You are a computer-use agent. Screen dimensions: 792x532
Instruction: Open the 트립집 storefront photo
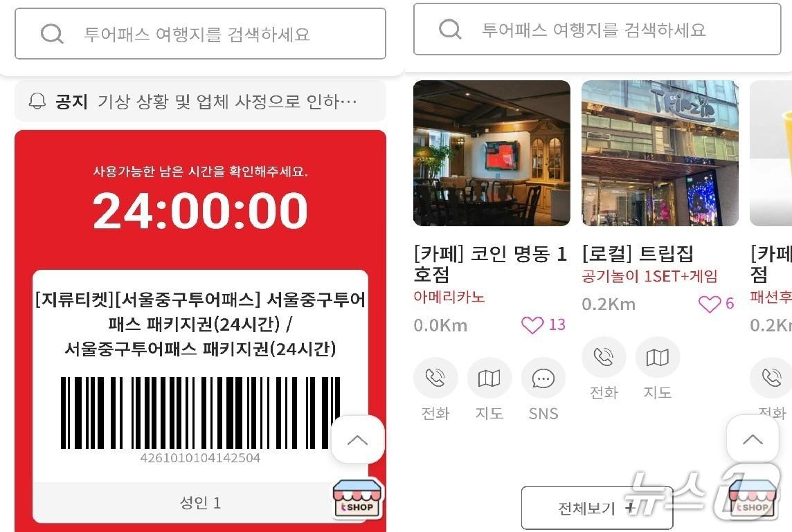coord(660,153)
